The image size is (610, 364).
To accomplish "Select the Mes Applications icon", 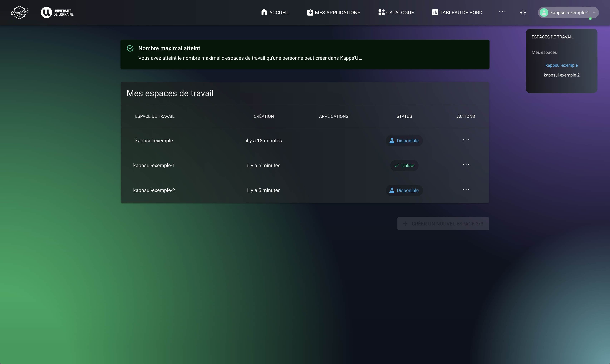I will point(310,12).
